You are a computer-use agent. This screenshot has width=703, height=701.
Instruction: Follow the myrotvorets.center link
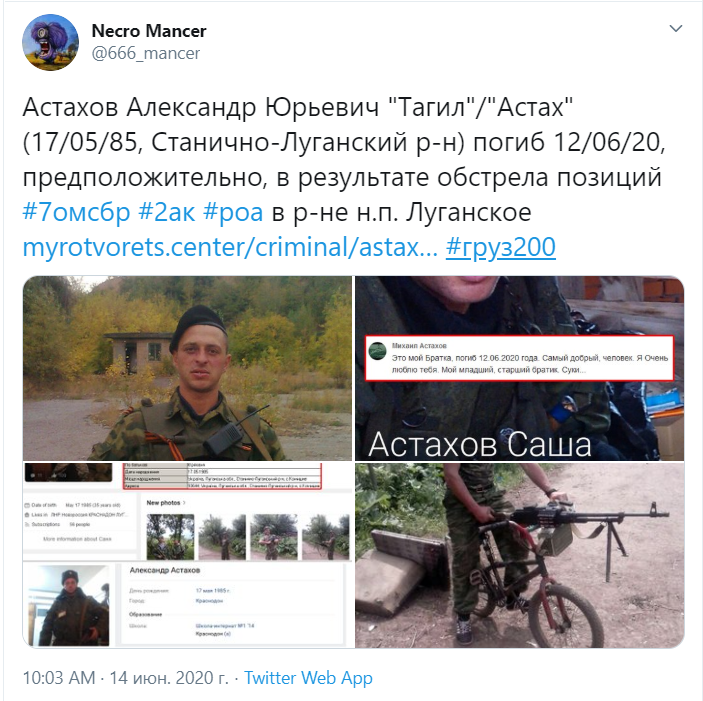230,247
